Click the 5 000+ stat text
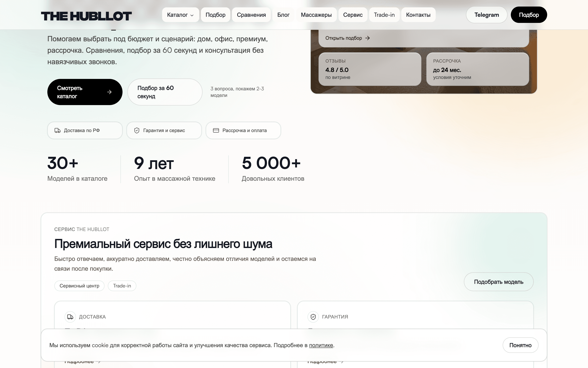The image size is (588, 368). [x=271, y=163]
